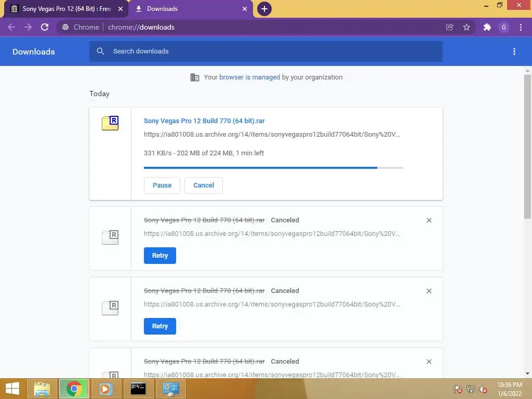Click the active download's source URL
The image size is (532, 399).
click(x=272, y=135)
